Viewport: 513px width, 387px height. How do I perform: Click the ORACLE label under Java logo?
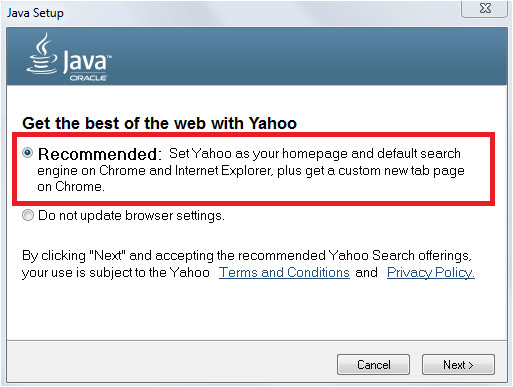[x=88, y=78]
